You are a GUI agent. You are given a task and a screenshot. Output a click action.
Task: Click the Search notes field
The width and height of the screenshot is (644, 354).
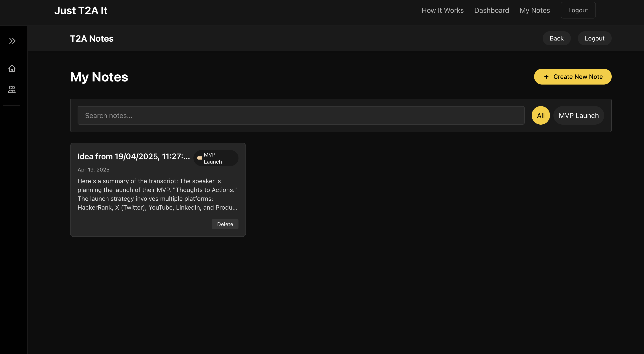301,115
